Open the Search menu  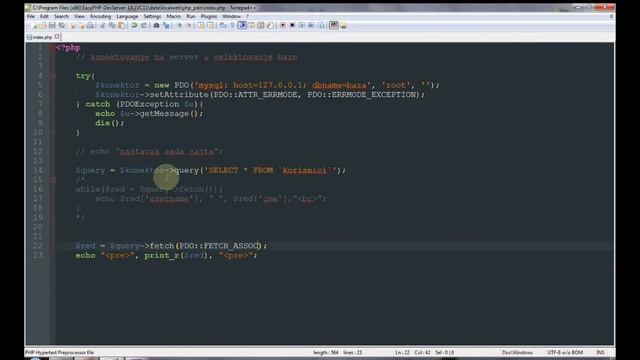click(x=61, y=16)
